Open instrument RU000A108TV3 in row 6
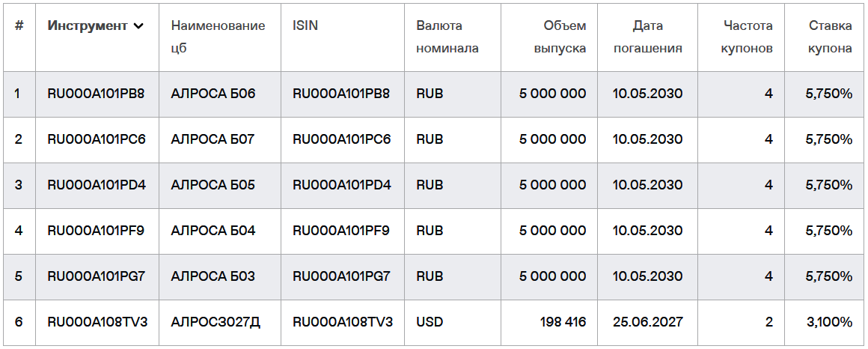 pos(97,321)
